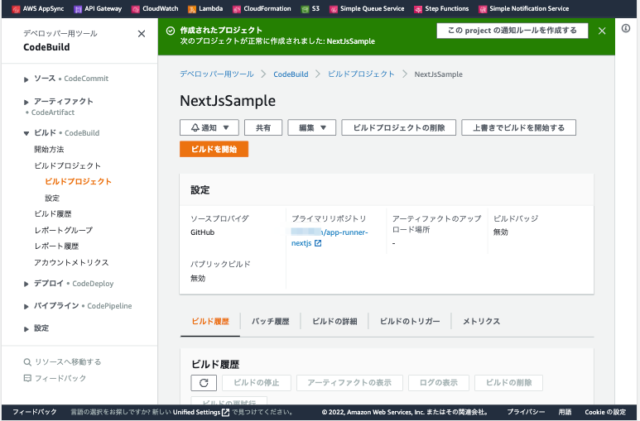Click the アーティファクトの表示 button

[349, 383]
